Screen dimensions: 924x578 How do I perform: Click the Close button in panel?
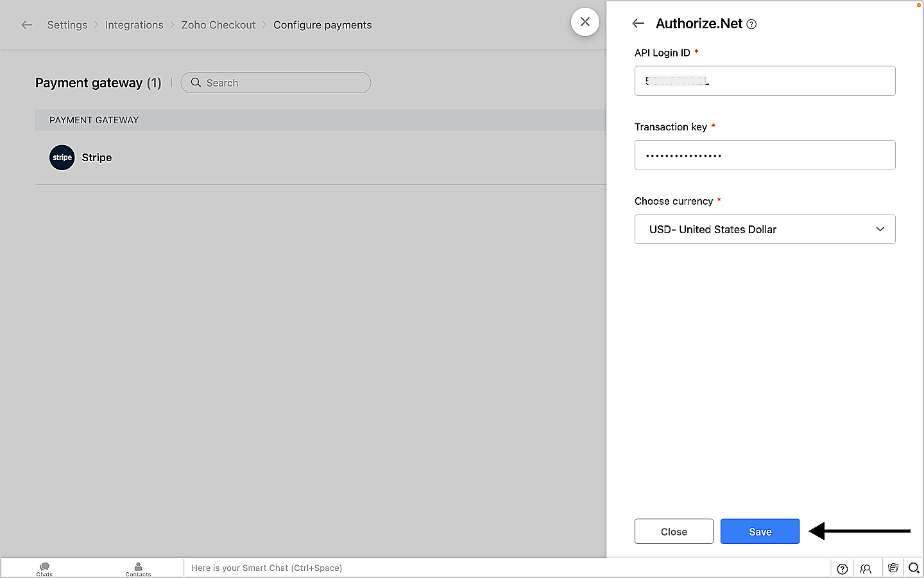tap(674, 531)
